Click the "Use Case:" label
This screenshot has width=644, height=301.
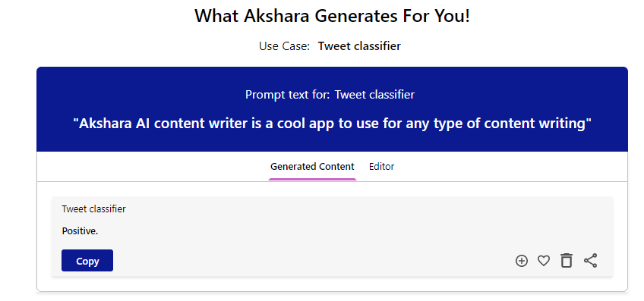click(284, 46)
